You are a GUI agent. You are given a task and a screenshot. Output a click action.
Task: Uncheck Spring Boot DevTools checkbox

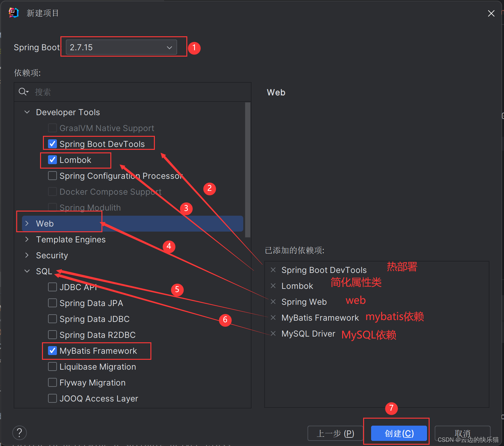pos(52,144)
